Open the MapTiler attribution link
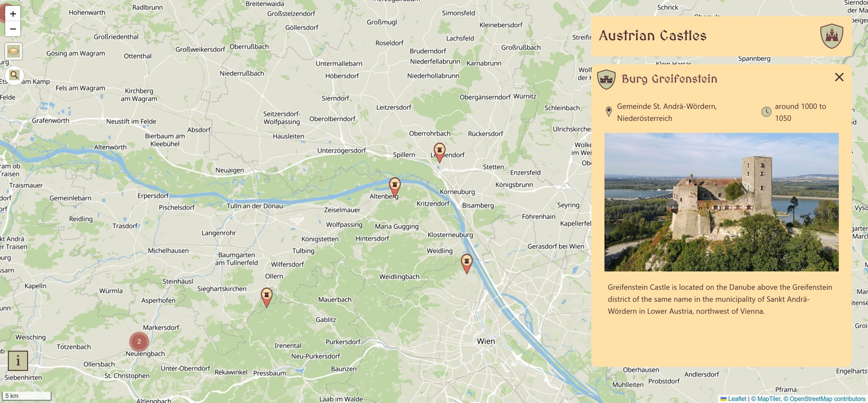The width and height of the screenshot is (868, 403). coord(768,399)
